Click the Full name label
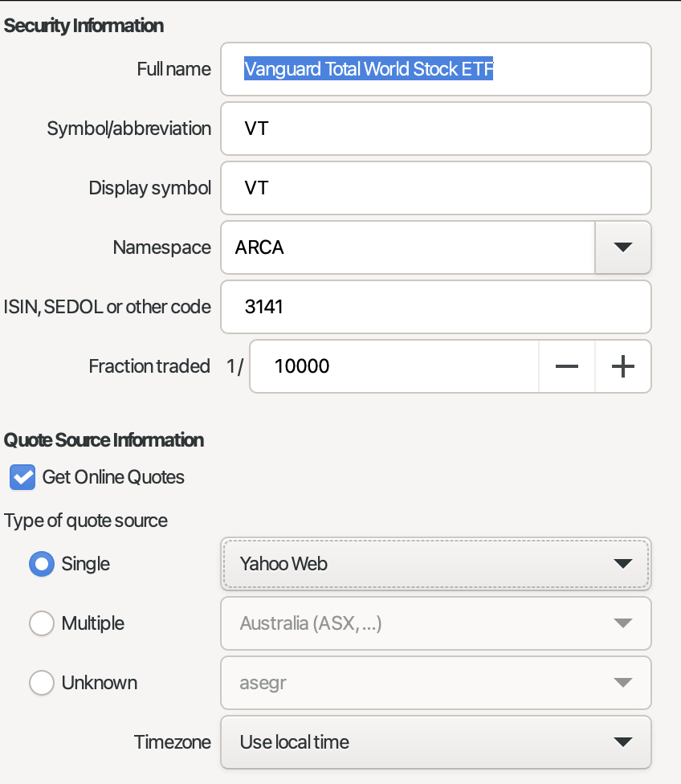Screen dimensions: 681x784 coord(174,69)
